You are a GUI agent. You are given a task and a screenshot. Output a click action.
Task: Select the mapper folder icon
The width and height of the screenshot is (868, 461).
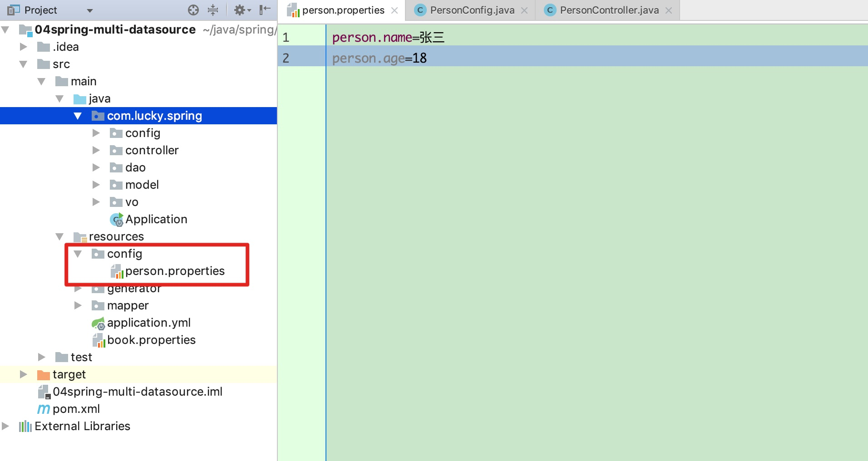coord(98,306)
